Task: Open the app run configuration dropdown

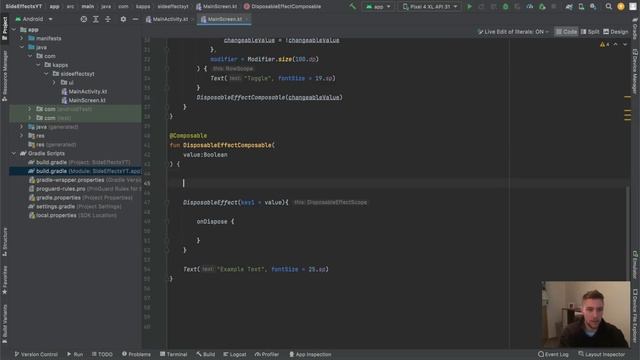Action: tap(378, 7)
